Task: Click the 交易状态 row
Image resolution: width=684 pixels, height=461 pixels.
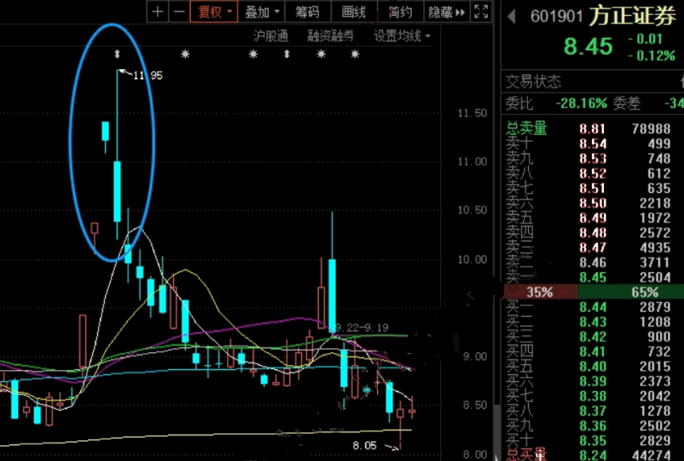Action: pyautogui.click(x=592, y=82)
